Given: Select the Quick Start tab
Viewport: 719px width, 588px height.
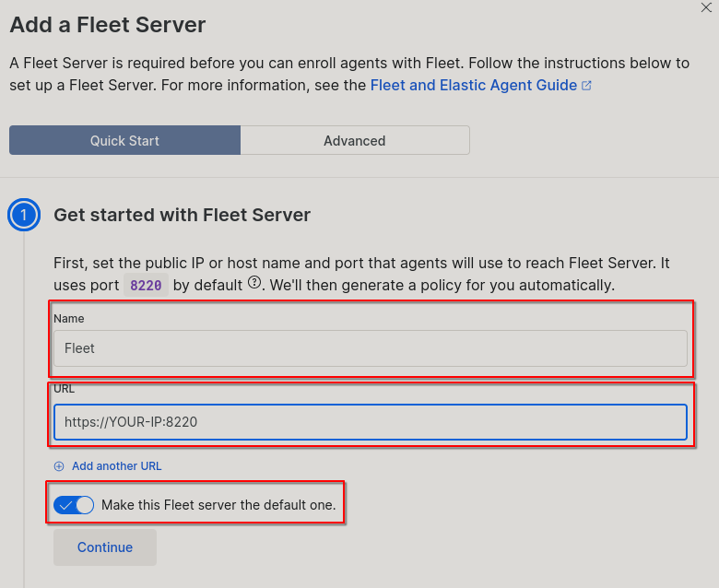Looking at the screenshot, I should pyautogui.click(x=124, y=140).
